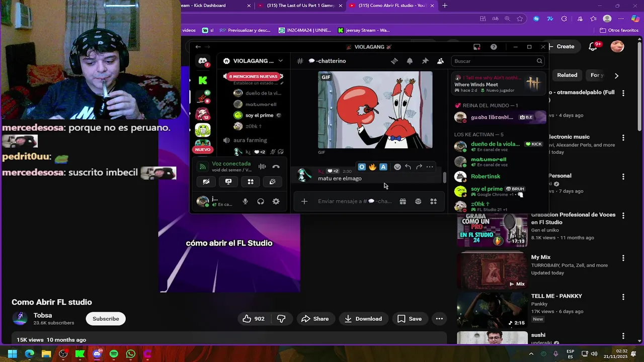The height and width of the screenshot is (362, 644).
Task: Open the Grabacion Profesional de Voces thumbnail
Action: pos(492,230)
